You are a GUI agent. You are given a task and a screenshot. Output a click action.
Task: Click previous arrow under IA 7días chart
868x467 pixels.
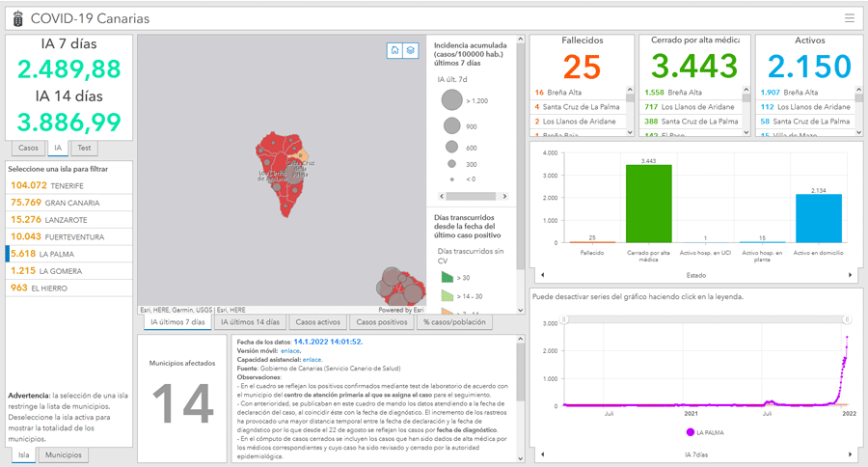541,453
